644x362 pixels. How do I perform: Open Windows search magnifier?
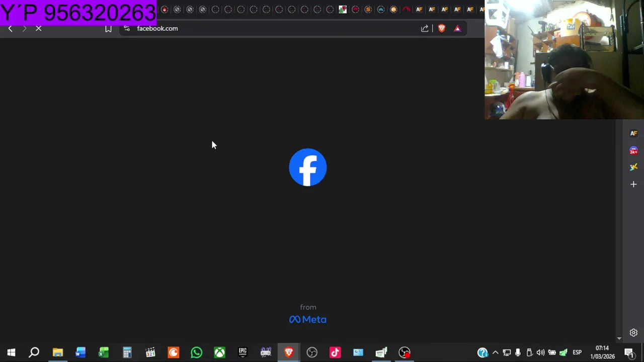[x=34, y=352]
